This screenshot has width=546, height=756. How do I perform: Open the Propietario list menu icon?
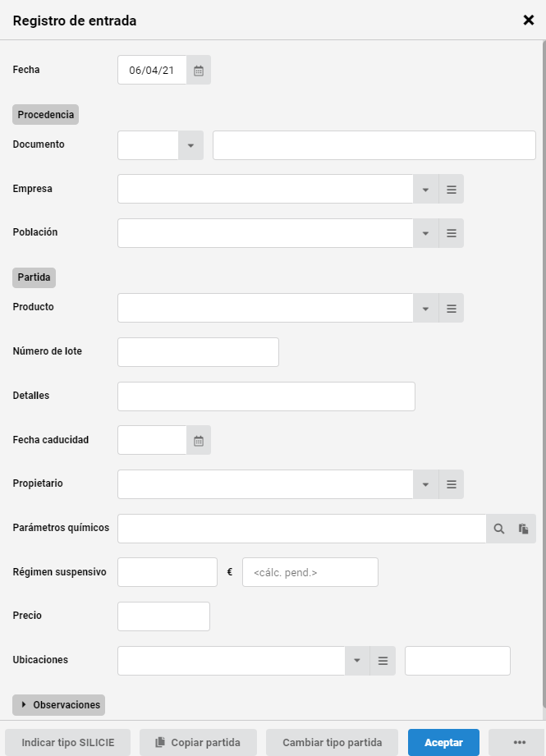[x=452, y=484]
